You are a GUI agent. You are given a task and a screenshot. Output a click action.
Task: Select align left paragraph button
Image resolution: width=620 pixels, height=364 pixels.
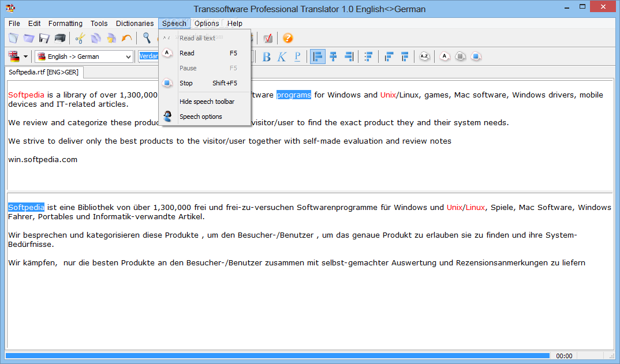318,57
